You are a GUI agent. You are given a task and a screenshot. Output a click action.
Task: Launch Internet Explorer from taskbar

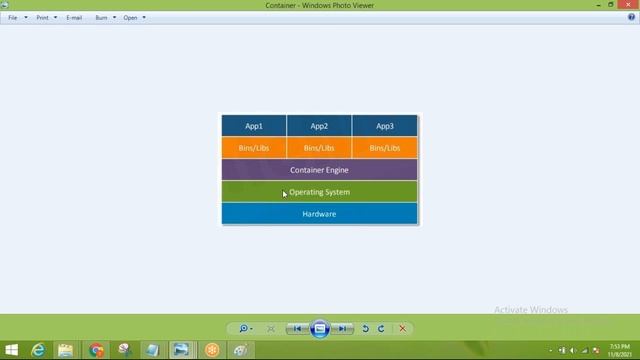point(38,350)
